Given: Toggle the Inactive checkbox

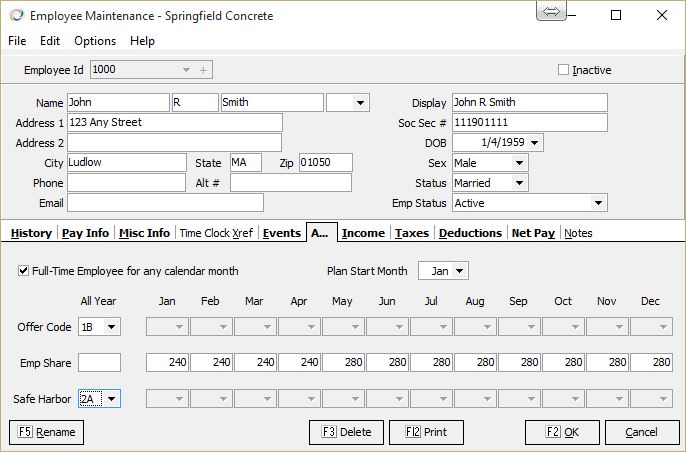Looking at the screenshot, I should pyautogui.click(x=563, y=70).
